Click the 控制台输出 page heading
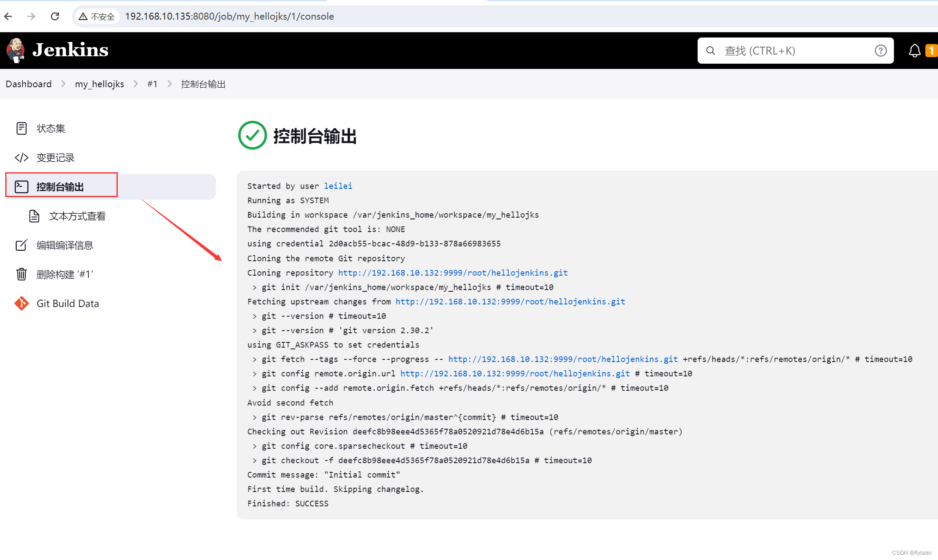 point(315,136)
